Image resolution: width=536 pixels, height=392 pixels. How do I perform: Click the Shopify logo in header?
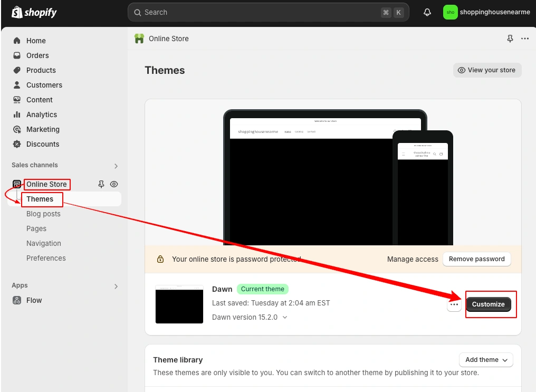[34, 12]
